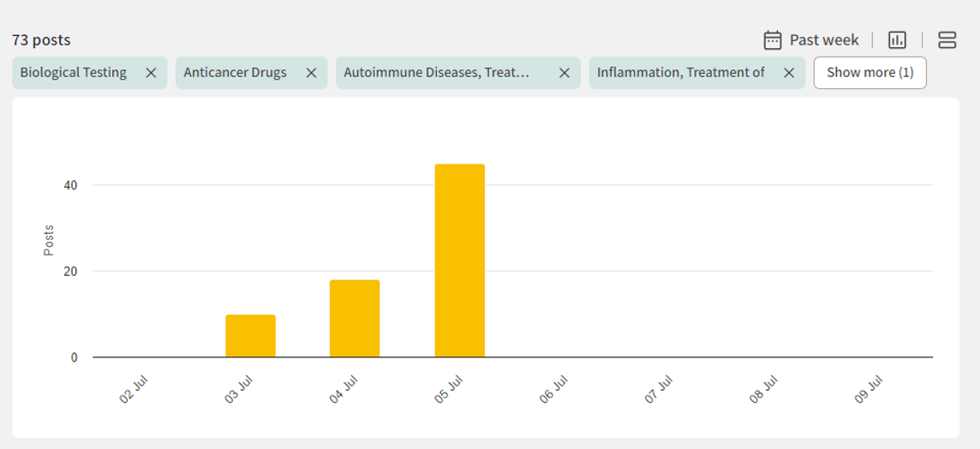Click the Autoimmune Diseases tag label
980x449 pixels.
coord(436,73)
